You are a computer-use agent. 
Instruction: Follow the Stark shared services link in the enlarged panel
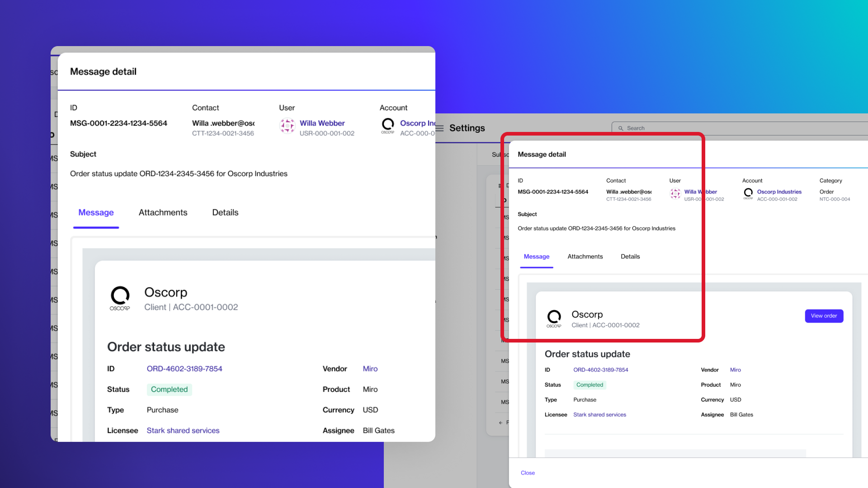point(183,431)
